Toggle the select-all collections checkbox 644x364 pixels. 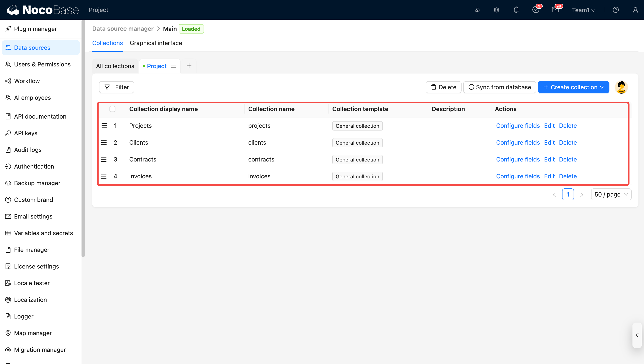pyautogui.click(x=112, y=109)
